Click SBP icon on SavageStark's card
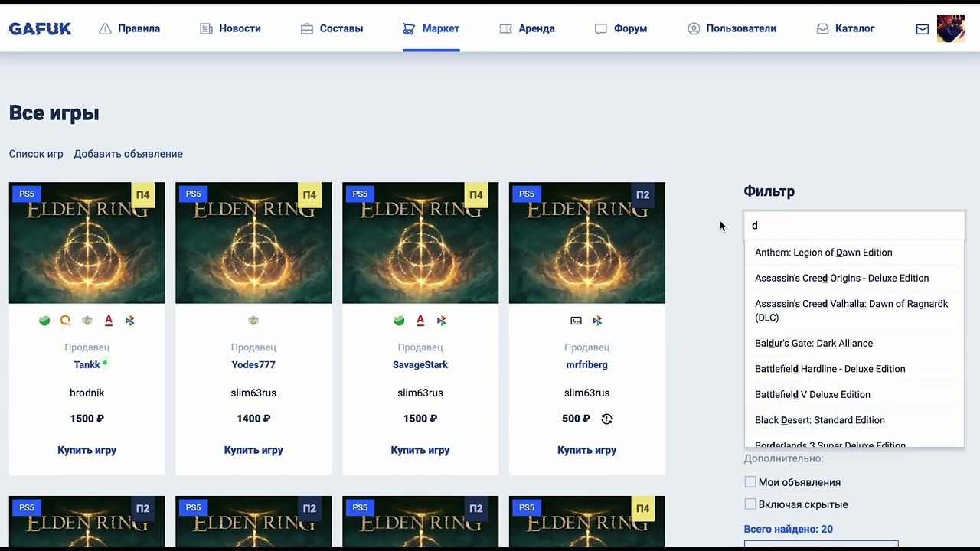980x551 pixels. pyautogui.click(x=442, y=321)
